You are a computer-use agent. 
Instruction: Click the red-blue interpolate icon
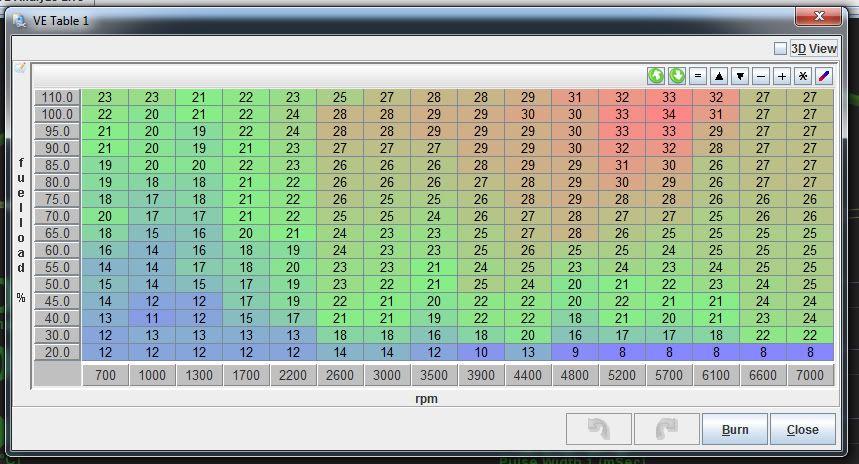click(x=824, y=76)
